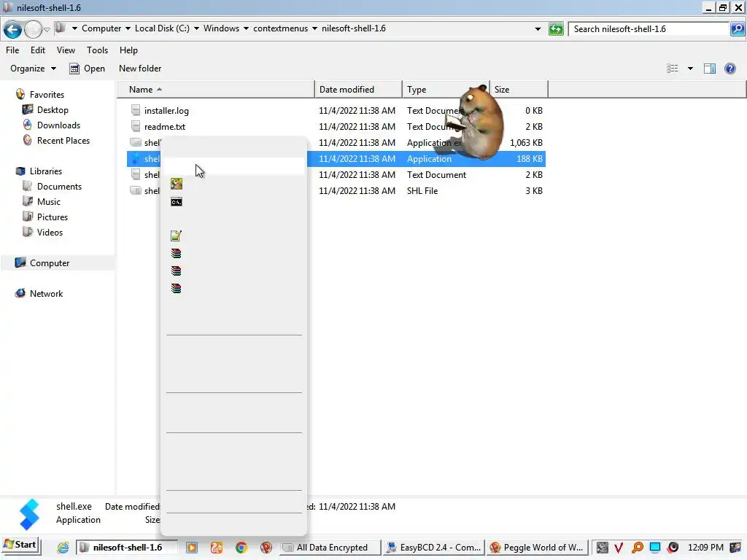The image size is (747, 560).
Task: Expand the arrow after Windows in breadcrumb
Action: (246, 28)
